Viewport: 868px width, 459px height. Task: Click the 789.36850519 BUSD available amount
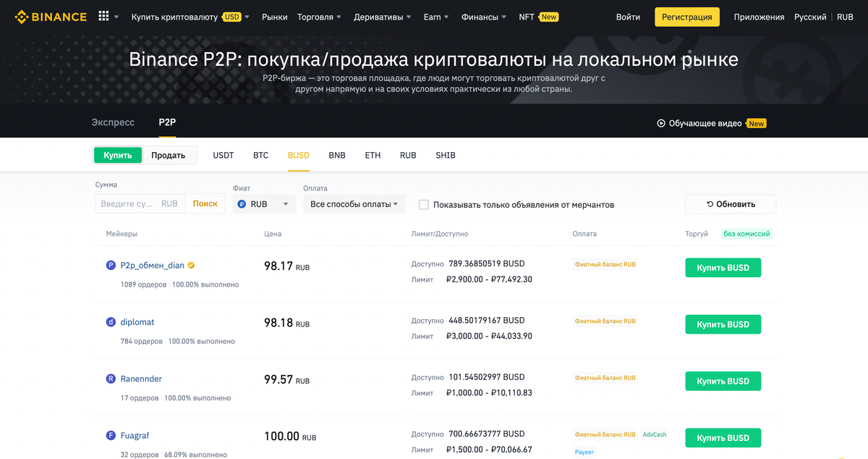click(487, 264)
